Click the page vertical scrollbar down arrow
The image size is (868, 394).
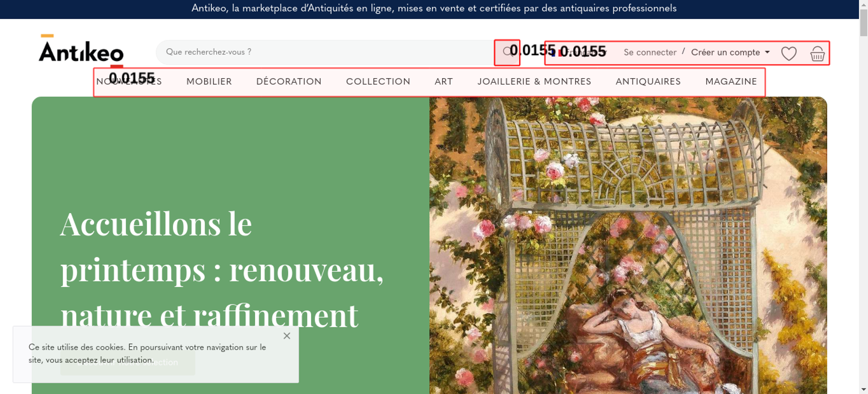coord(863,389)
